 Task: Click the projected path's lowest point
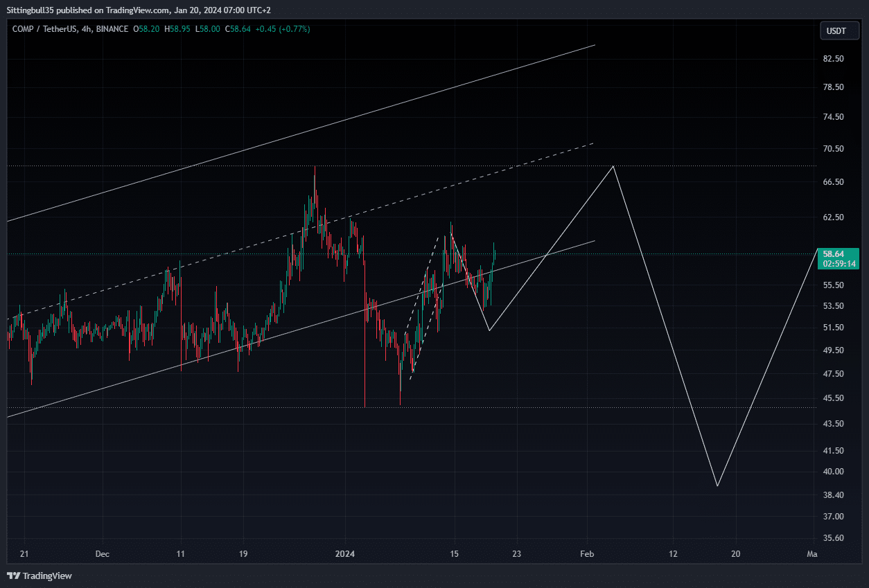tap(717, 485)
